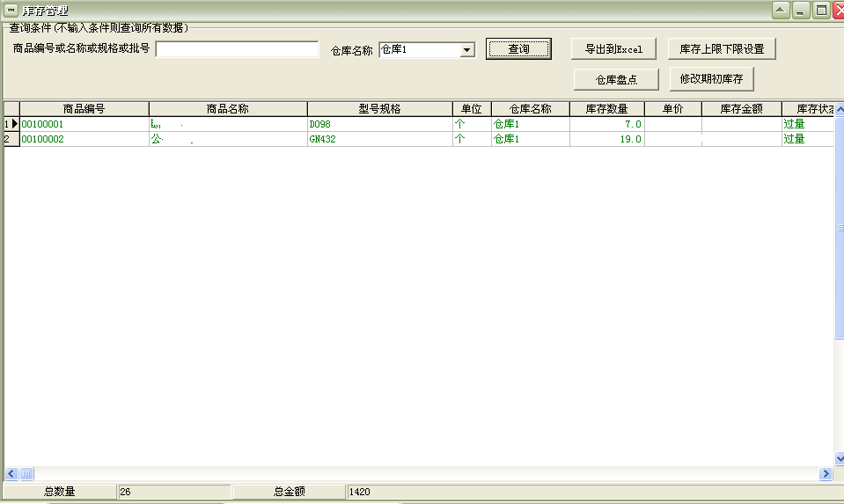
Task: Click the 商品名称 column header
Action: [227, 109]
